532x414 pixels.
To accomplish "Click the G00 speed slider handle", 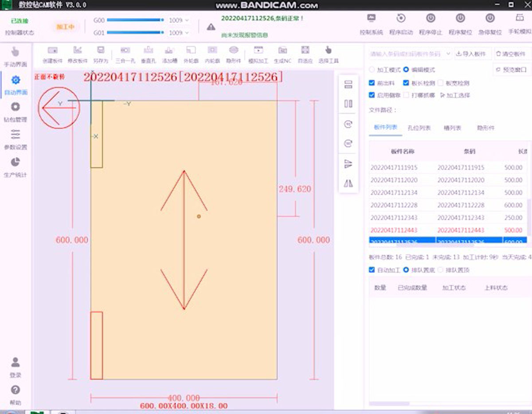I will (162, 20).
